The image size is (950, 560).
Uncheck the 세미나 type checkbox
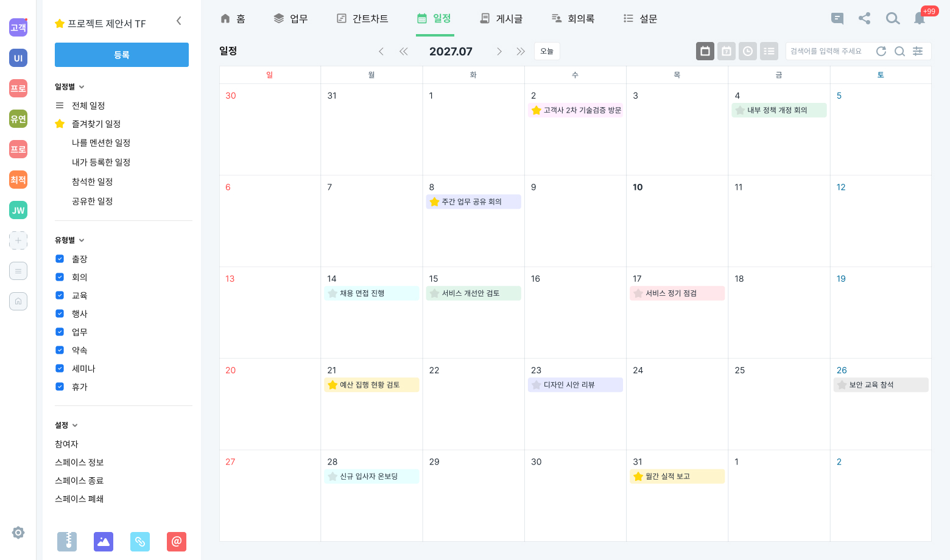pyautogui.click(x=60, y=368)
